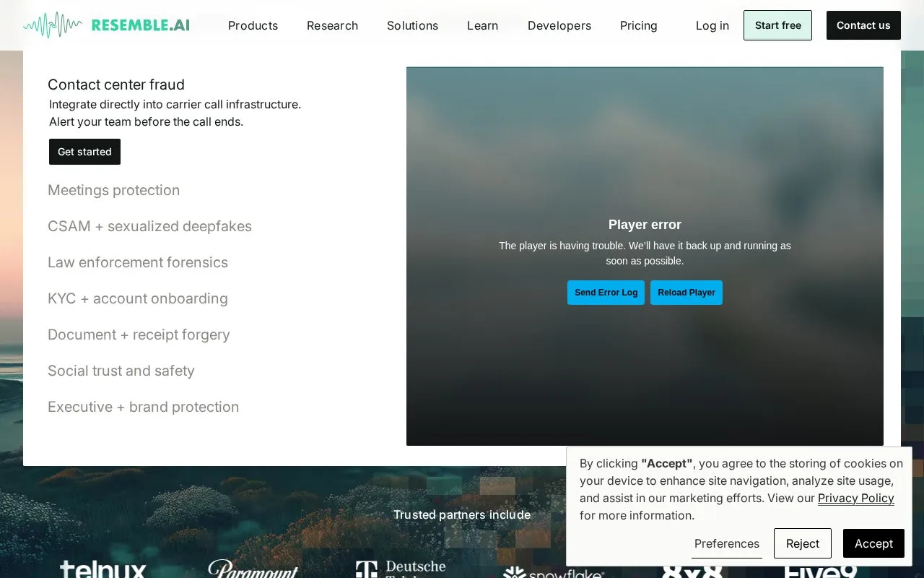
Task: Open the Solutions menu
Action: click(x=412, y=25)
